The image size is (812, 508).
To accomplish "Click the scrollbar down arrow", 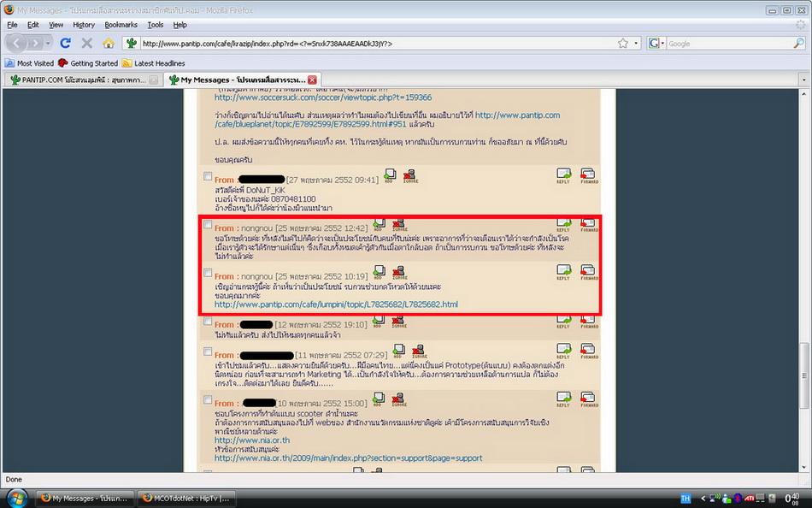I will click(x=803, y=467).
